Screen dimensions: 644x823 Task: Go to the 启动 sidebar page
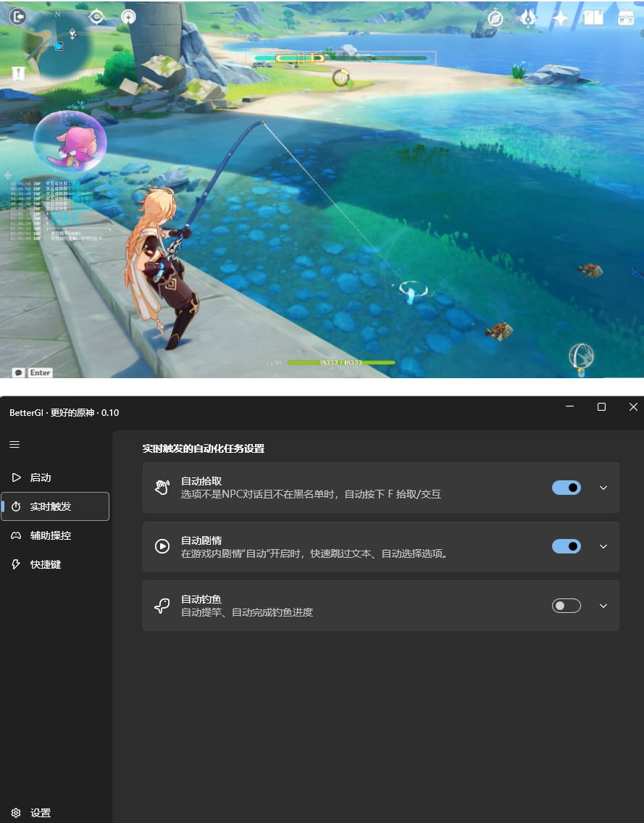[41, 477]
